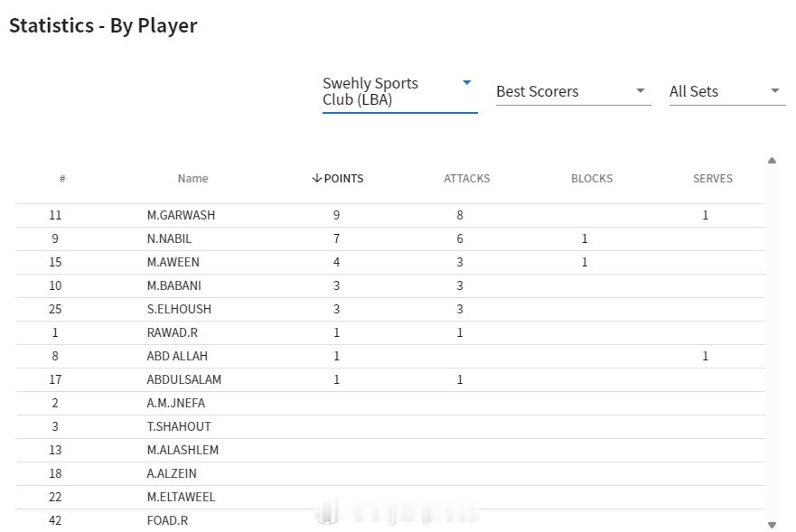The height and width of the screenshot is (532, 796).
Task: Click the # number column header
Action: (x=62, y=178)
